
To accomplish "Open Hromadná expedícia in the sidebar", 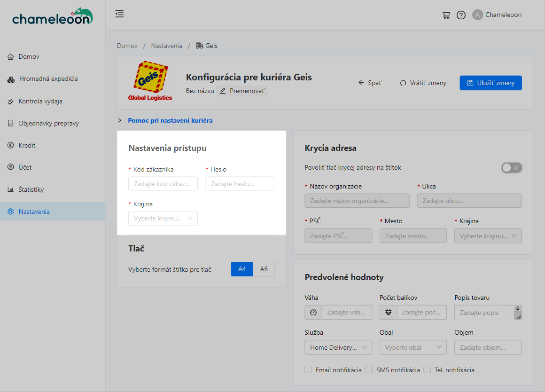I will [x=48, y=79].
